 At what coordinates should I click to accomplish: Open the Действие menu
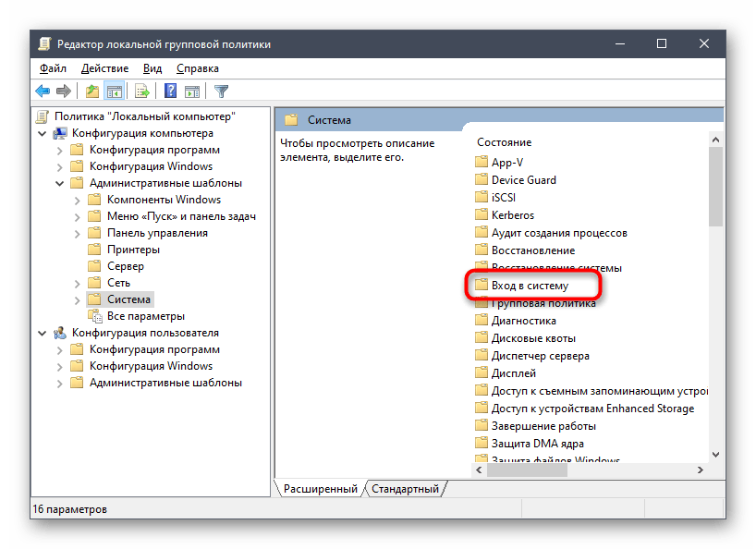pos(104,68)
